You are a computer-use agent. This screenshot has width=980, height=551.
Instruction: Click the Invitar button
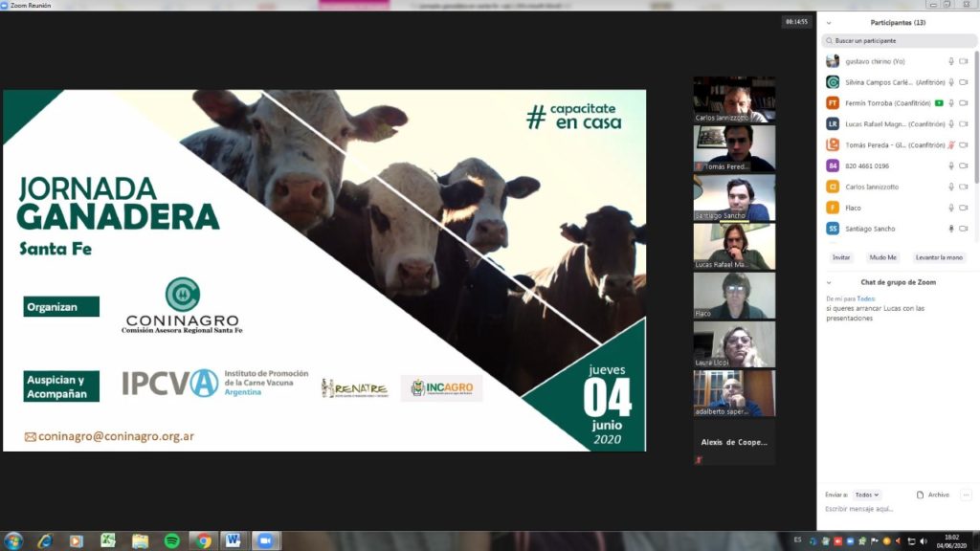point(841,257)
